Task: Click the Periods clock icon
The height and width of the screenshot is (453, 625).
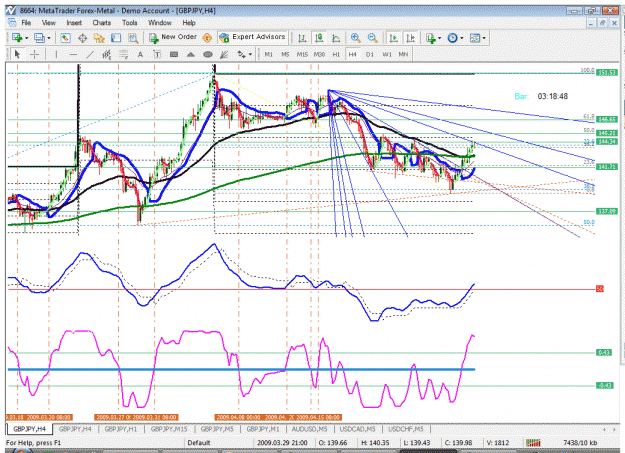Action: point(452,38)
